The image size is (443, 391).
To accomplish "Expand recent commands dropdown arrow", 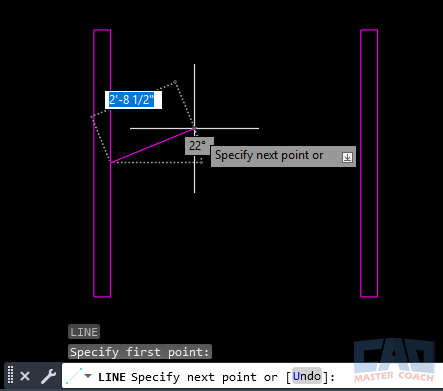I will (88, 376).
